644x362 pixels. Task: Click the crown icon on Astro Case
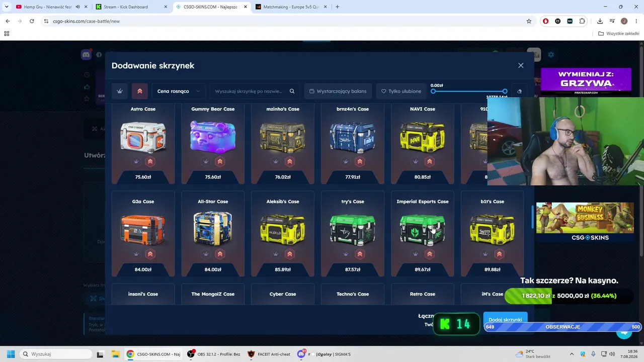(136, 161)
